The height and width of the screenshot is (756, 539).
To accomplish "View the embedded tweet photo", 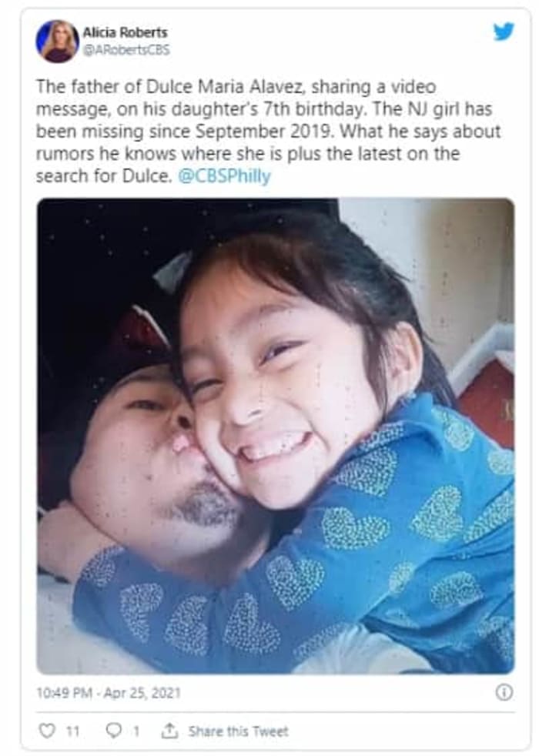I will 276,436.
